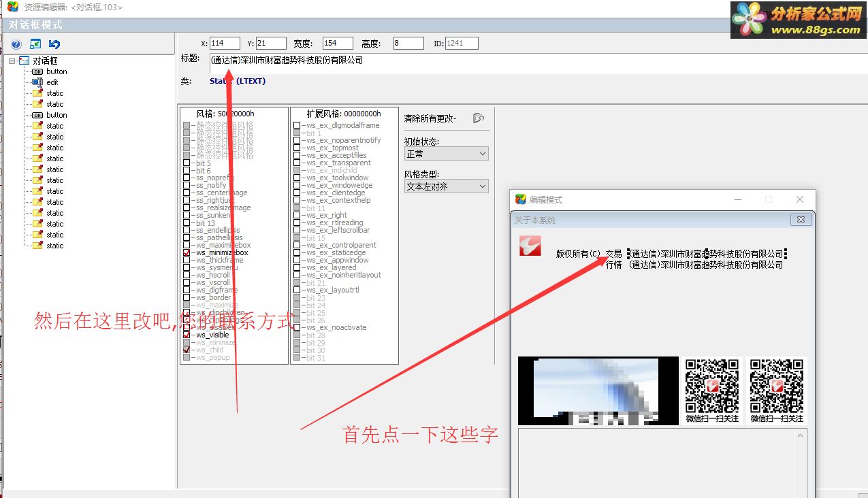This screenshot has width=868, height=498.
Task: Check the ws_ex_transparent checkbox
Action: pyautogui.click(x=297, y=163)
